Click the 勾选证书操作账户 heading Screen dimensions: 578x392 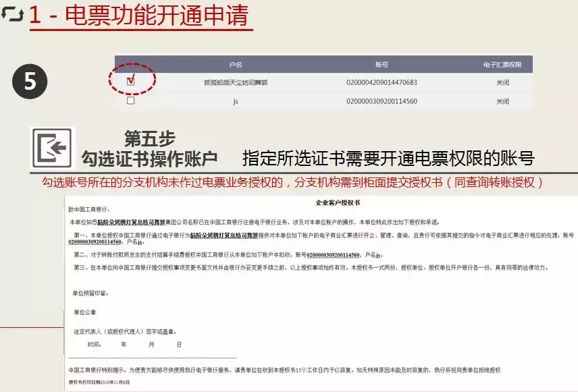click(149, 159)
